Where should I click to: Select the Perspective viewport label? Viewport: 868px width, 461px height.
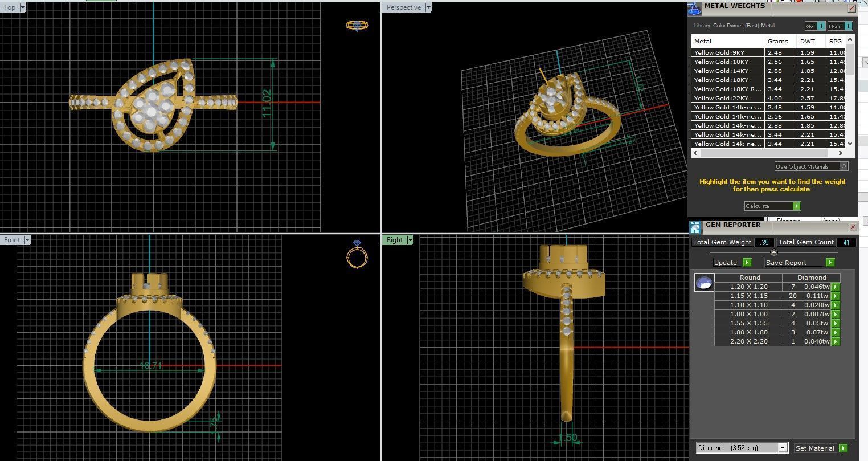(x=404, y=7)
